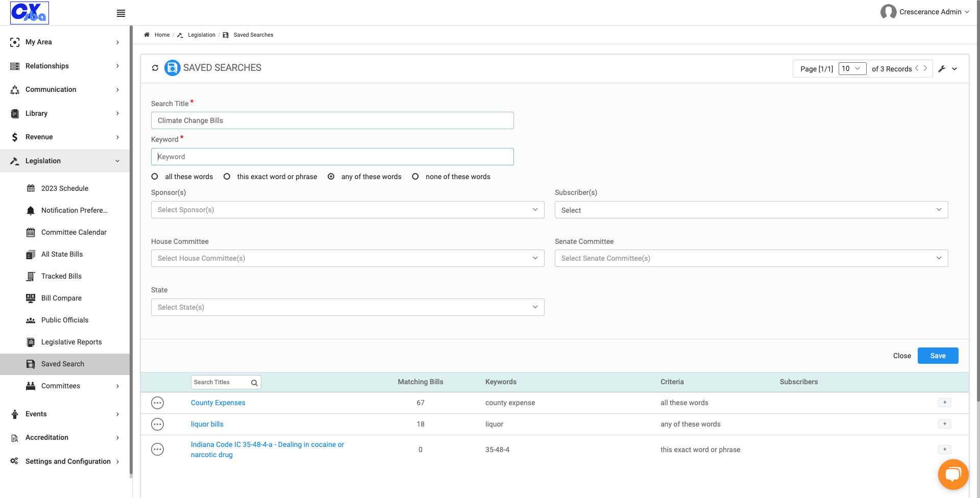Click the CX logo
The width and height of the screenshot is (980, 498).
coord(30,13)
